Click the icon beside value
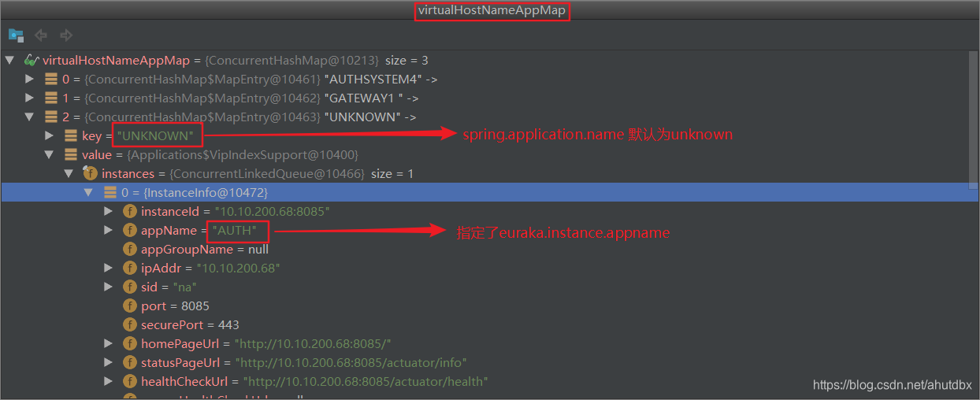Image resolution: width=980 pixels, height=400 pixels. (x=71, y=154)
